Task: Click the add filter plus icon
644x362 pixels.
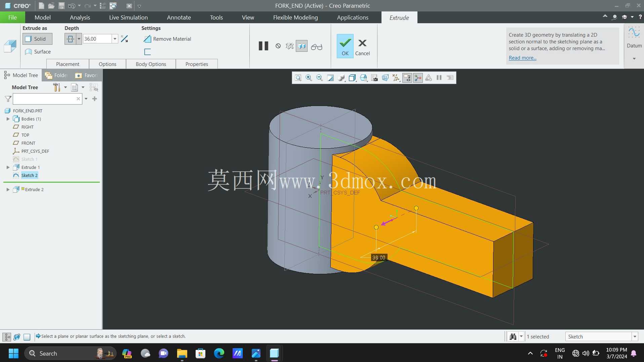Action: click(x=94, y=99)
